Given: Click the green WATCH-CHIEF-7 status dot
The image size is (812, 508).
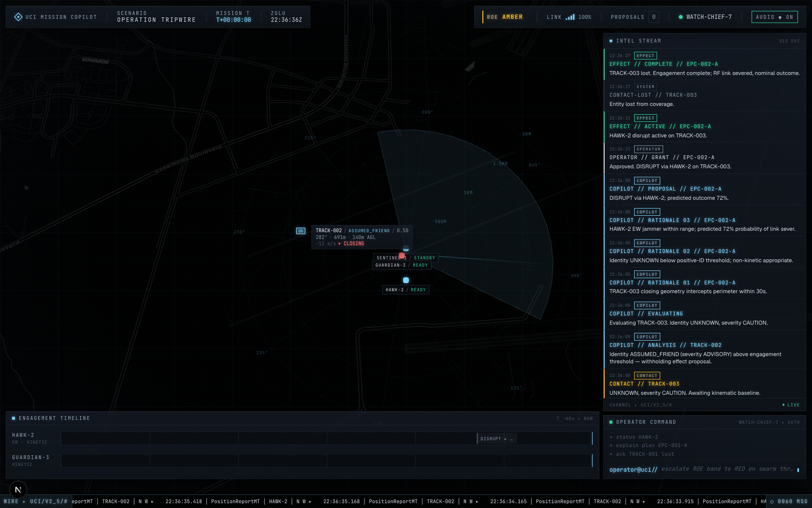Looking at the screenshot, I should click(681, 17).
